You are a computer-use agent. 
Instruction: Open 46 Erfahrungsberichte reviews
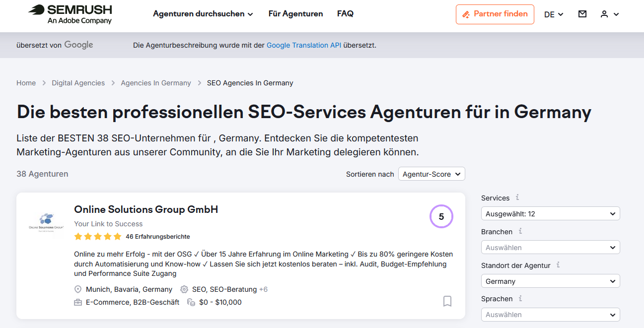click(158, 237)
